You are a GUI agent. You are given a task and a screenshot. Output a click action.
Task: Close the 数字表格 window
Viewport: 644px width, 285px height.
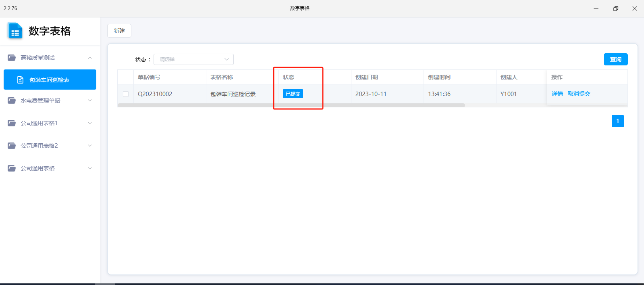point(635,8)
